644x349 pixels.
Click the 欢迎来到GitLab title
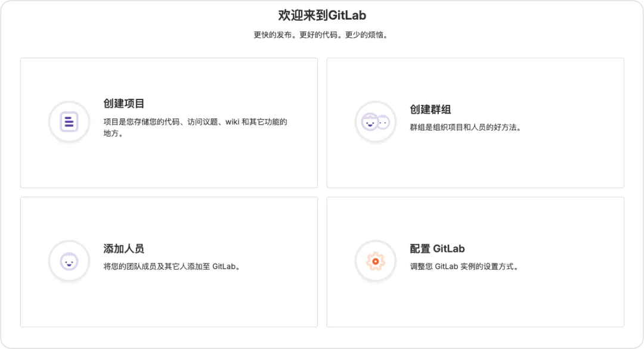coord(322,15)
